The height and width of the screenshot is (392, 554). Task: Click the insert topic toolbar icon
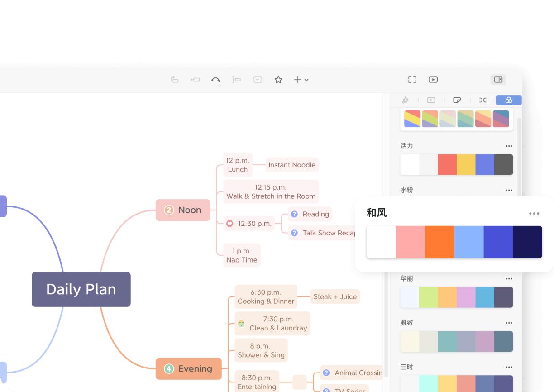click(x=174, y=80)
